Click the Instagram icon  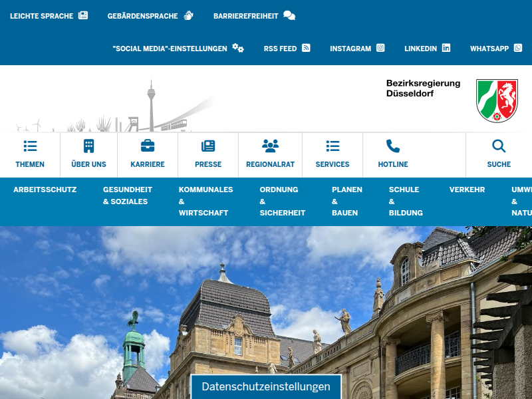click(380, 48)
